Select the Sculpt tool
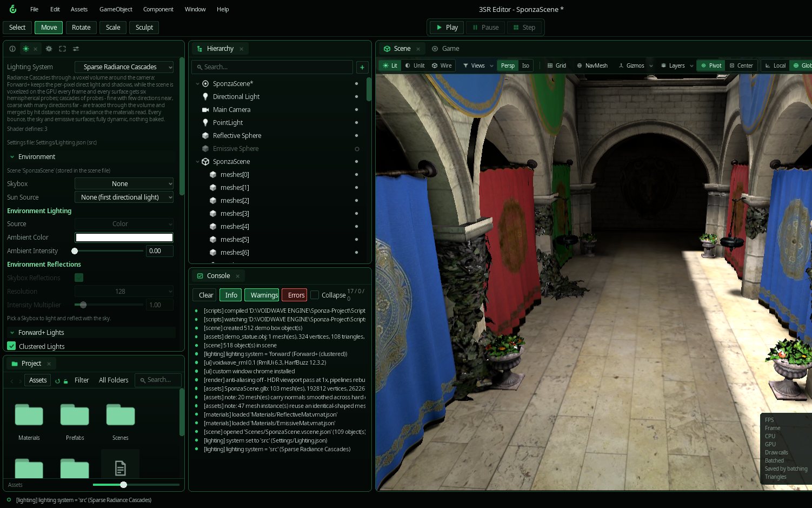 tap(144, 28)
